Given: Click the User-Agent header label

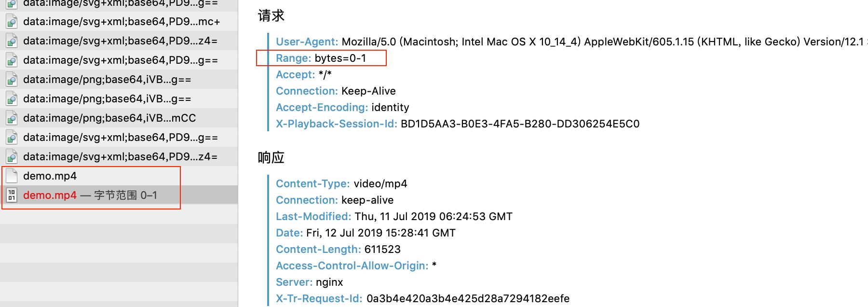Looking at the screenshot, I should pos(307,42).
